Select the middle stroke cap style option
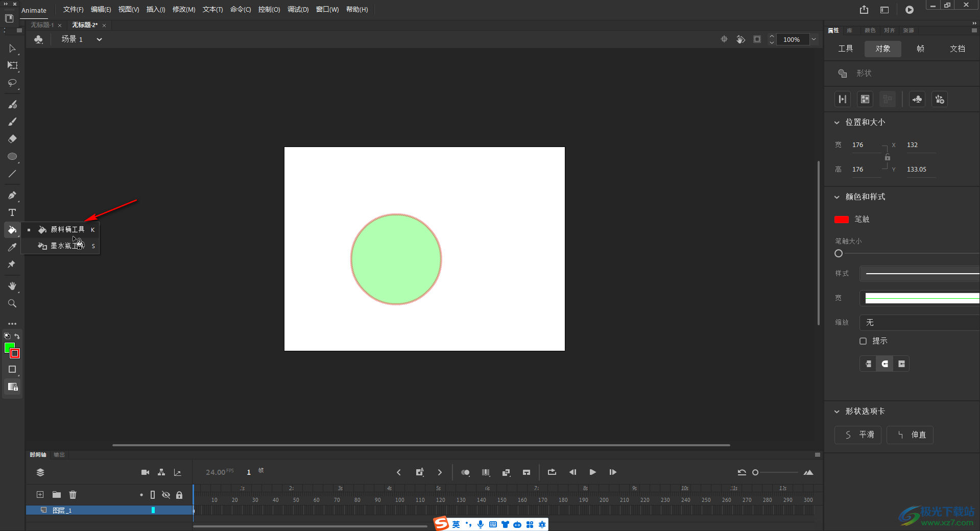Viewport: 980px width, 531px height. (x=885, y=364)
